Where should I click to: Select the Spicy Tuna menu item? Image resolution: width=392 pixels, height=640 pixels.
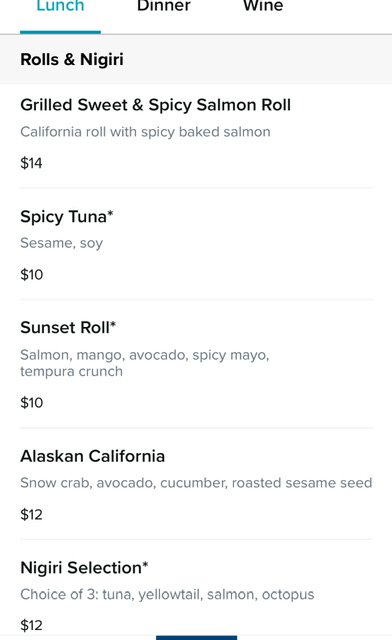pyautogui.click(x=67, y=217)
